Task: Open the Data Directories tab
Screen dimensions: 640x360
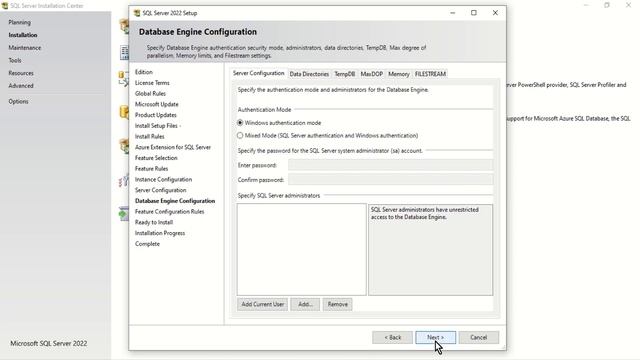Action: [309, 74]
